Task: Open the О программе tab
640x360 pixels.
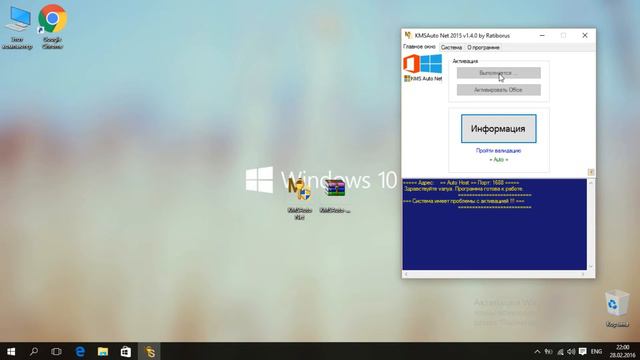Action: pos(483,47)
